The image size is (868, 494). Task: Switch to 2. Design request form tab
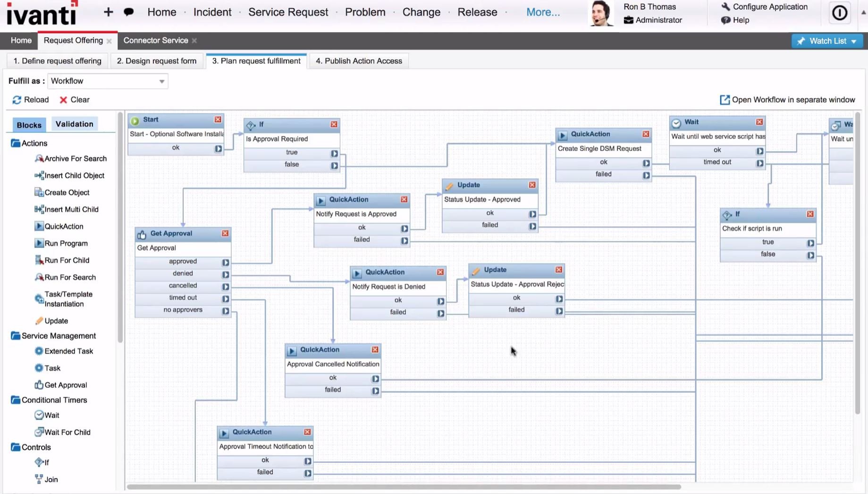(157, 61)
